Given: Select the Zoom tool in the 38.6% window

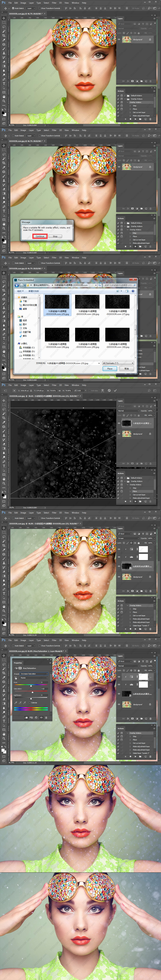Looking at the screenshot, I should [x=4, y=483].
